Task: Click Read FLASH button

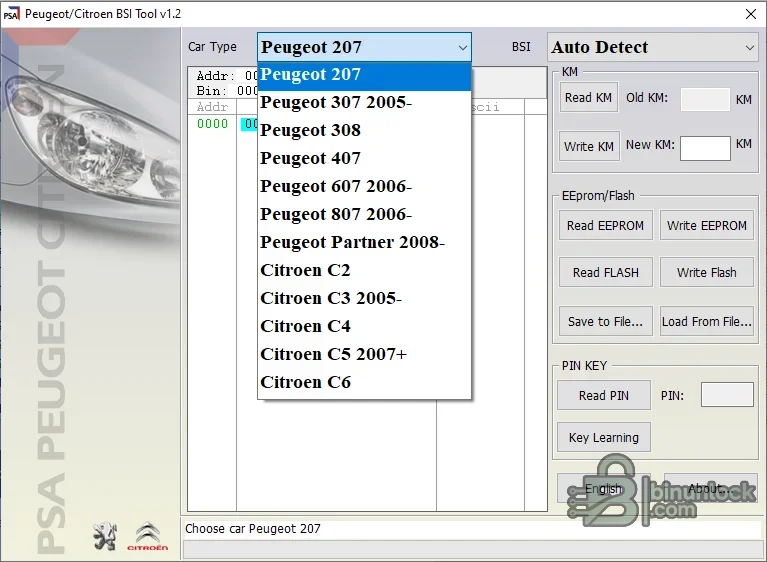Action: point(606,272)
